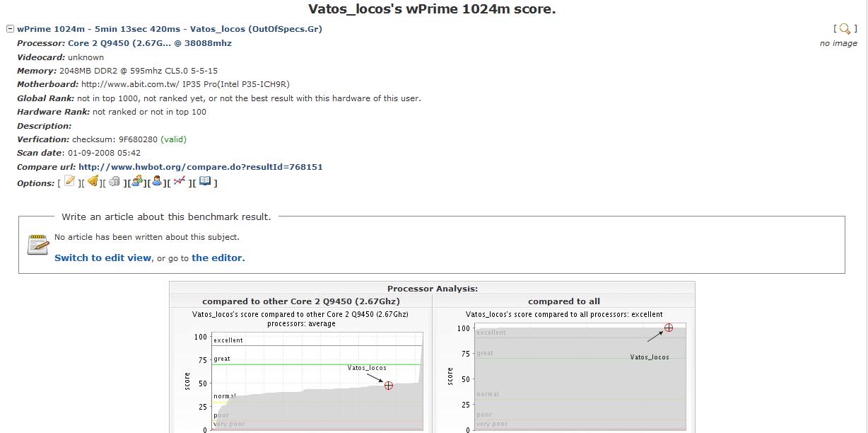868x433 pixels.
Task: Click the Vatos_locos marker on all-processors chart
Action: click(669, 328)
